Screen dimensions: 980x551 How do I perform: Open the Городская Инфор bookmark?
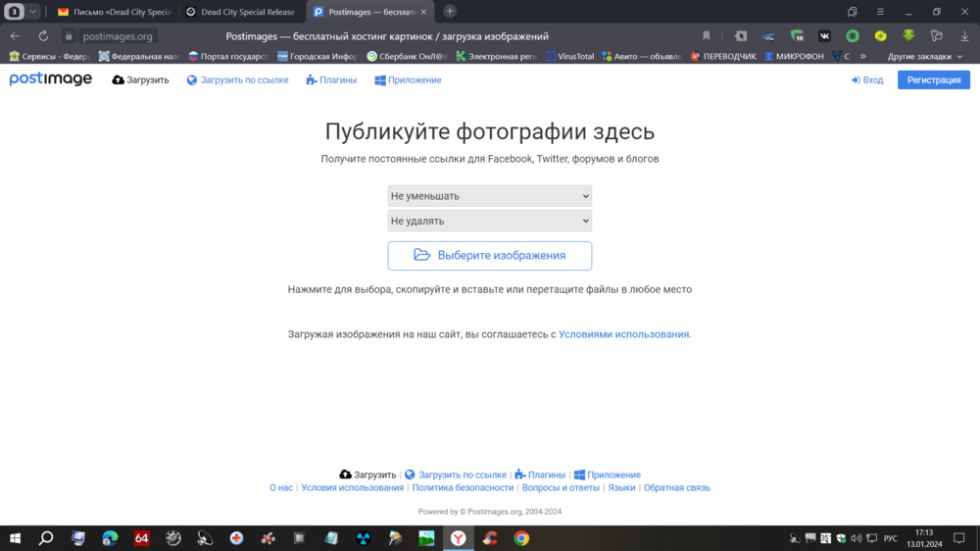318,56
